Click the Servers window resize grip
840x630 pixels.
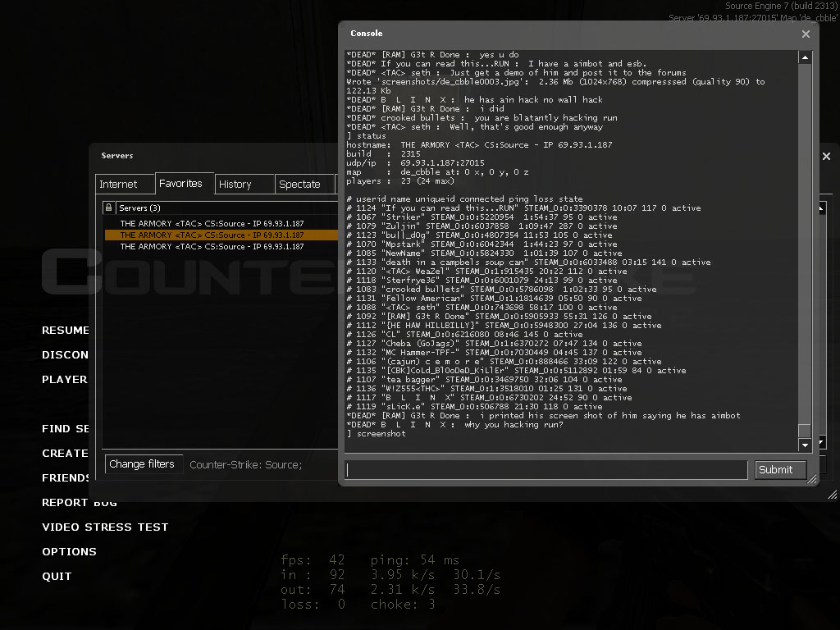(833, 494)
